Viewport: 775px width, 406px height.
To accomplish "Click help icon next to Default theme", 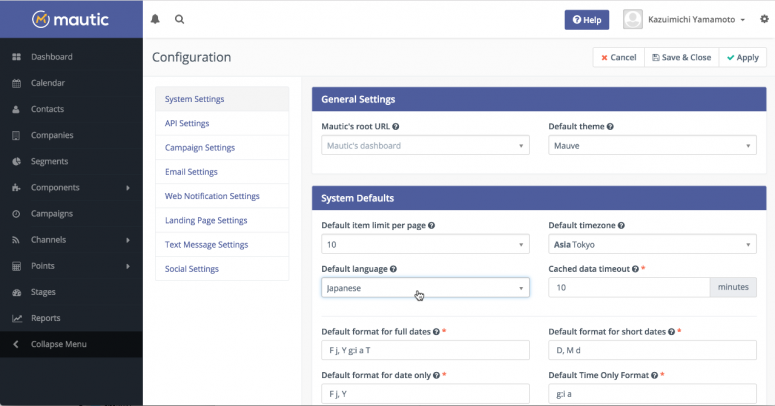I will tap(610, 127).
